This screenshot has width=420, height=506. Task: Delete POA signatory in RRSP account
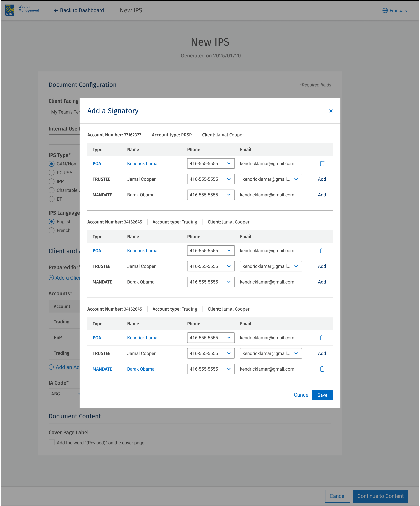322,164
